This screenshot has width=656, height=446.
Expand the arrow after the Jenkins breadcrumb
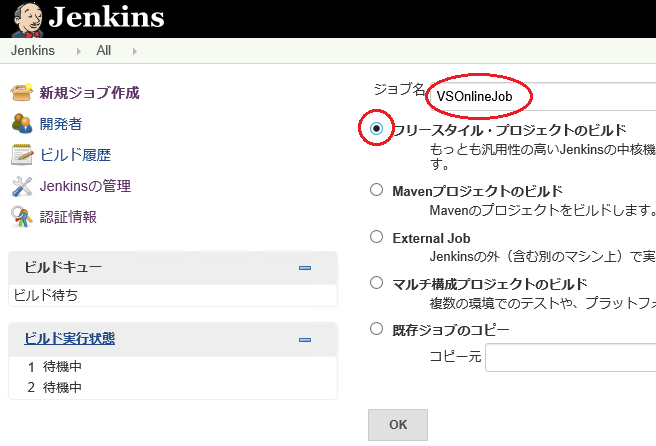pos(78,51)
